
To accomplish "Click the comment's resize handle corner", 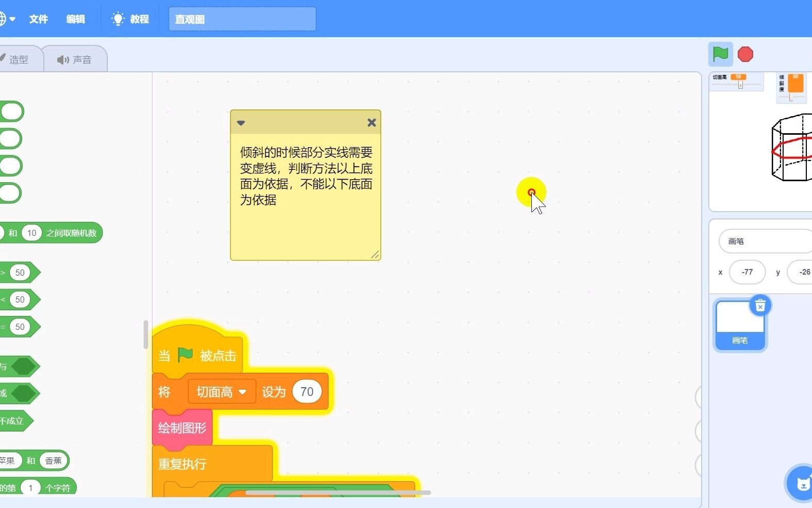I will pos(375,255).
